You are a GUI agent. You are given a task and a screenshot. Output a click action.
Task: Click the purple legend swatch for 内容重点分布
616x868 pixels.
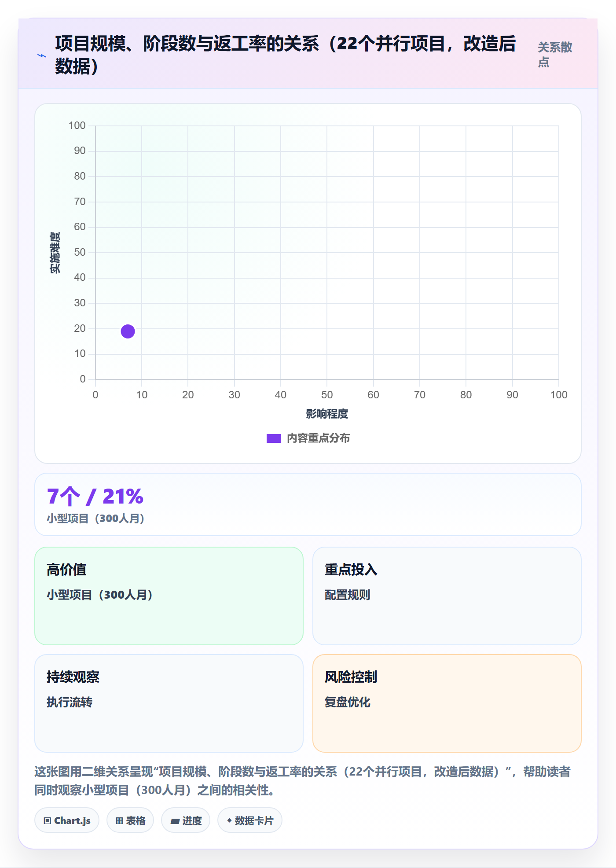(274, 438)
